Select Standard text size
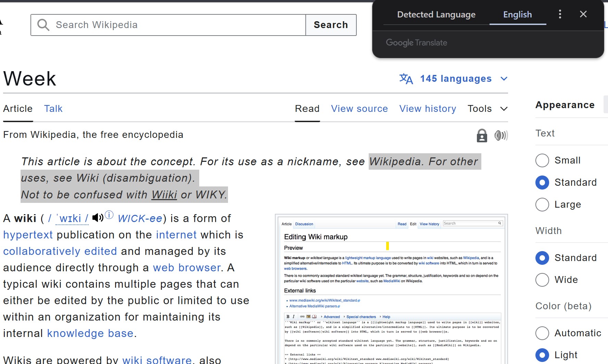This screenshot has height=364, width=608. pos(542,182)
